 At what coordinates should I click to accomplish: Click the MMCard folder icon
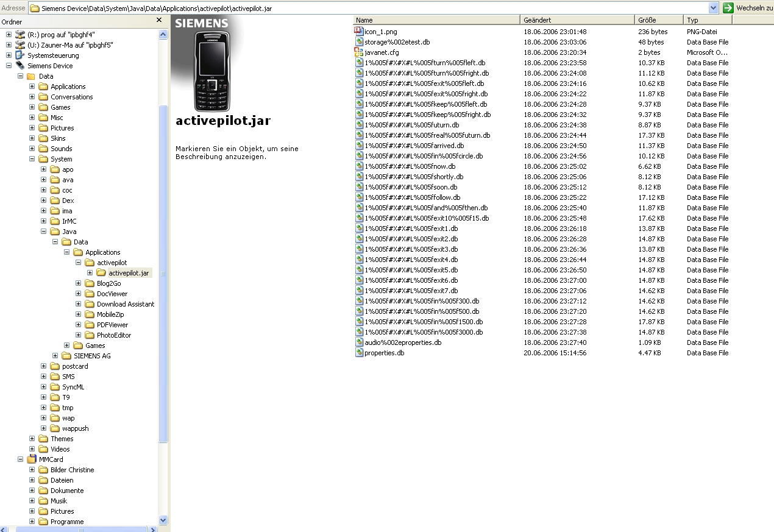coord(32,459)
